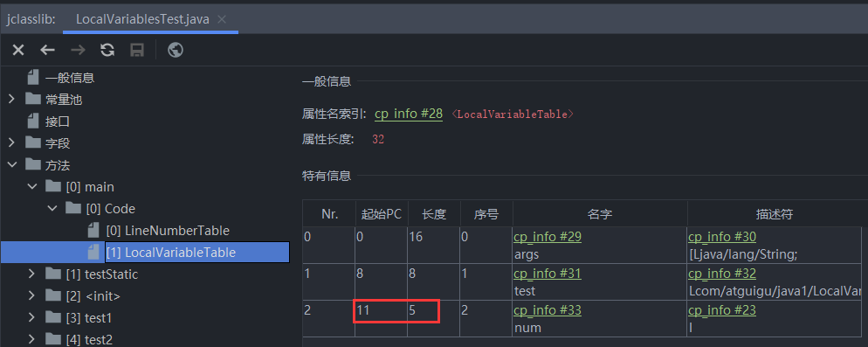Viewport: 868px width, 347px height.
Task: Click the jclasslib: panel label
Action: point(31,20)
